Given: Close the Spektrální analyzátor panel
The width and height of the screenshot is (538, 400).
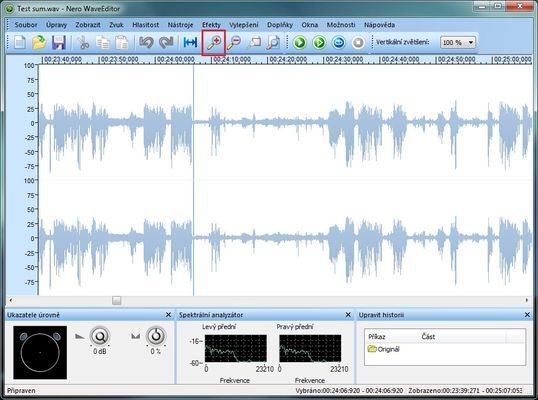Looking at the screenshot, I should (348, 315).
